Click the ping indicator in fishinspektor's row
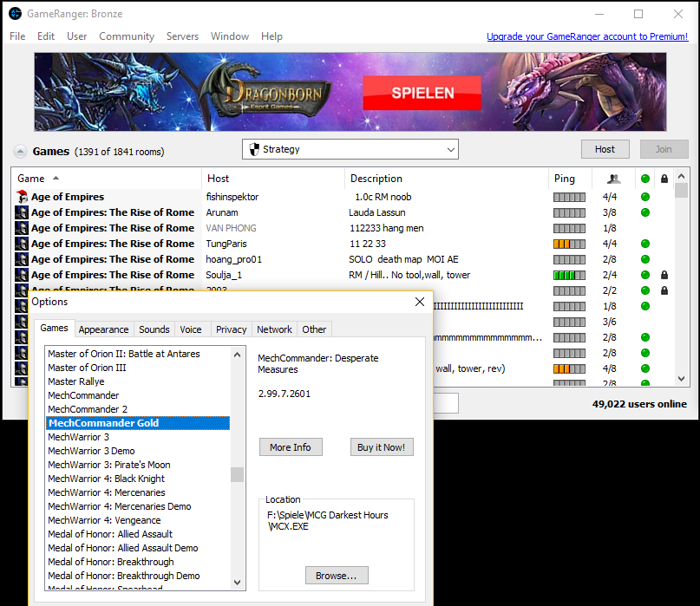Screen dimensions: 700x606 pyautogui.click(x=569, y=198)
